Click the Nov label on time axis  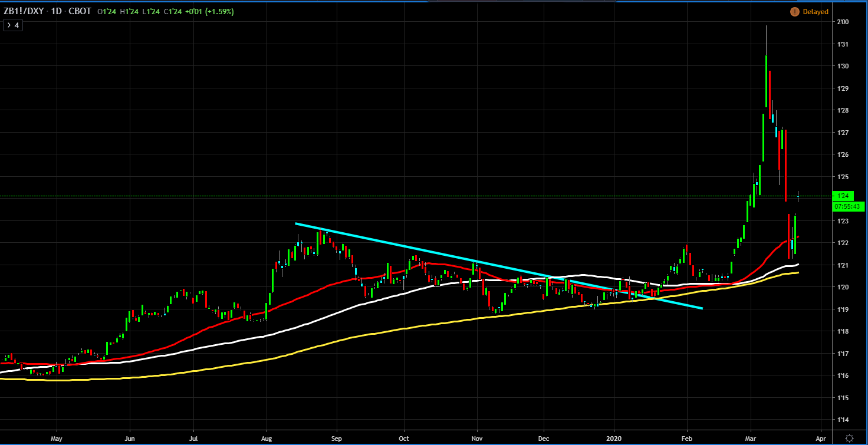[477, 439]
